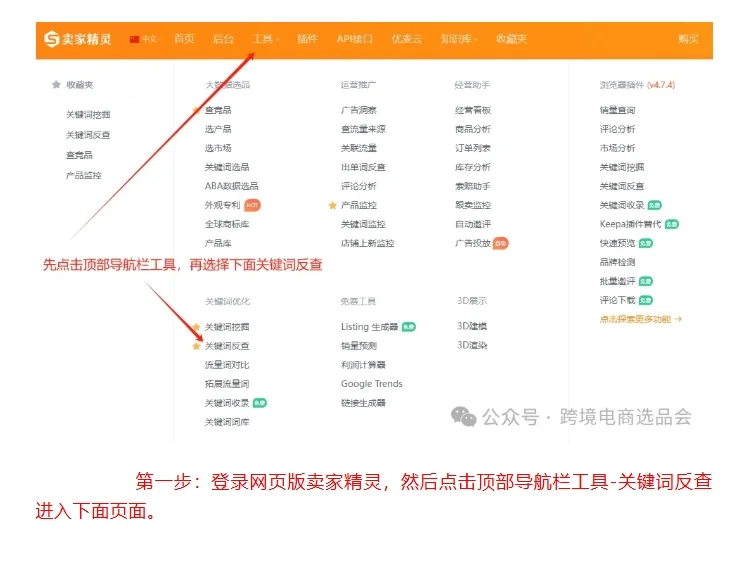
Task: Open 出单词反查 link
Action: (363, 167)
